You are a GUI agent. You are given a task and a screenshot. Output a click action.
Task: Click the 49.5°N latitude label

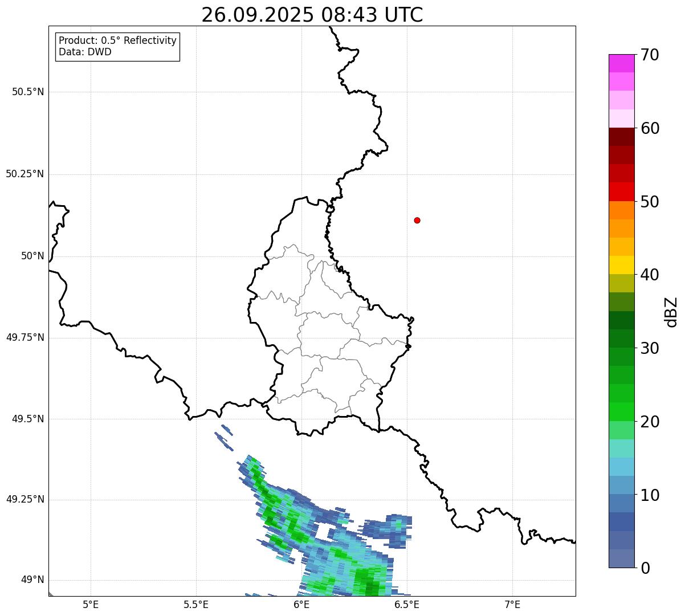[28, 419]
